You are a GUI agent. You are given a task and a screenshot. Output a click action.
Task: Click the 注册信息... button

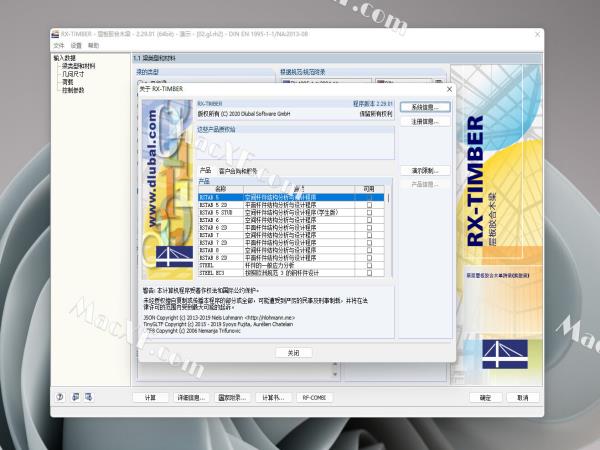click(x=425, y=122)
